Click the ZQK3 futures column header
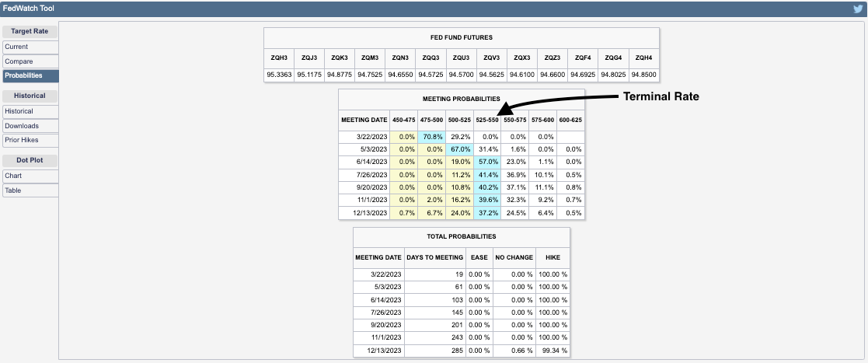 coord(340,58)
